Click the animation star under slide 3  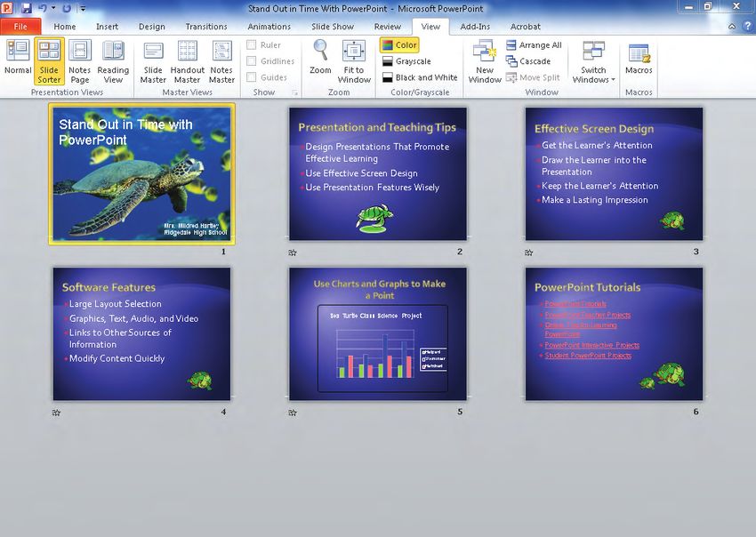[528, 252]
